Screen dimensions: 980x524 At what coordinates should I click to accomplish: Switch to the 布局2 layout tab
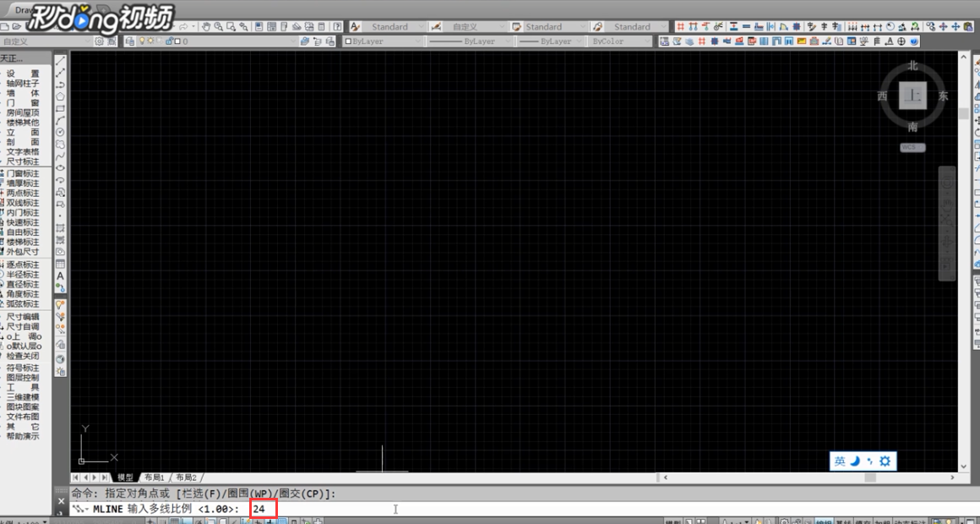click(186, 478)
